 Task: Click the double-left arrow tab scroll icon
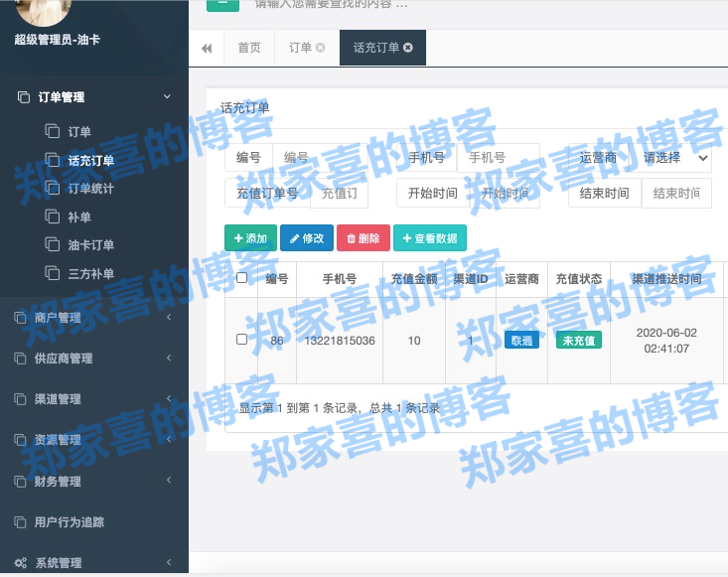pyautogui.click(x=207, y=49)
